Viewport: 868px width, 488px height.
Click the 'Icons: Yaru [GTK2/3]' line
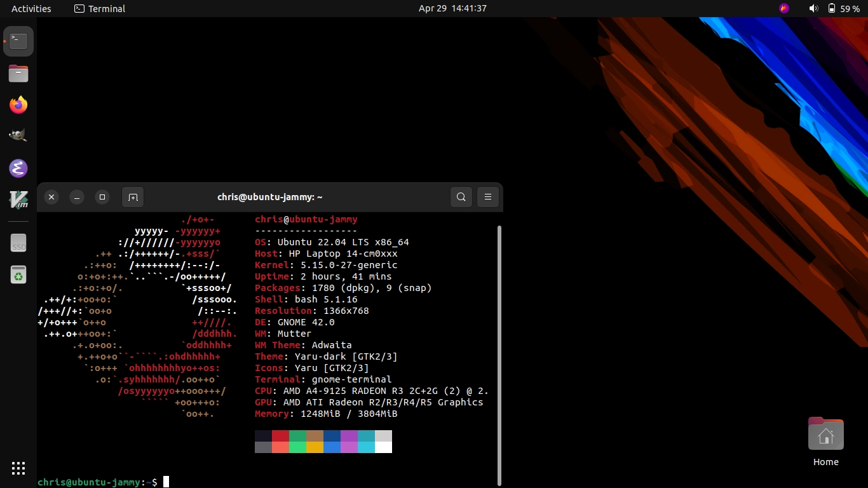(x=312, y=368)
